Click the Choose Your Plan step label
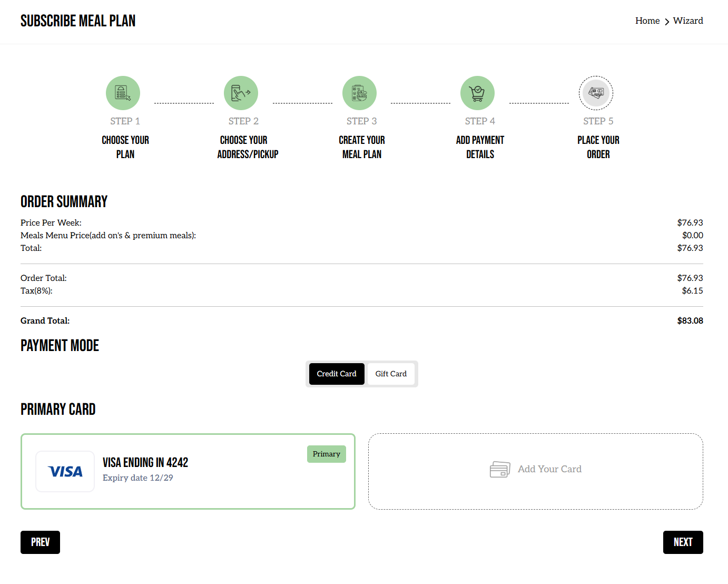Viewport: 728px width, 584px height. point(125,147)
